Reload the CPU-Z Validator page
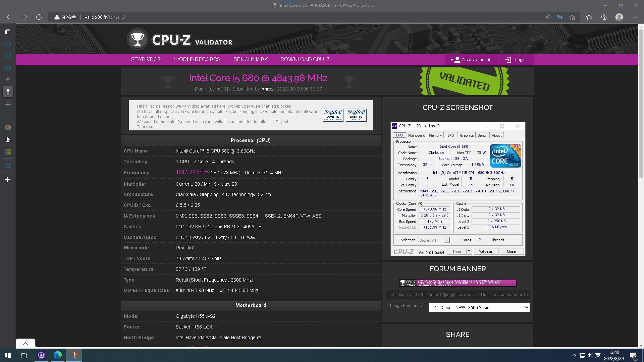Viewport: 644px width, 362px height. pyautogui.click(x=39, y=17)
